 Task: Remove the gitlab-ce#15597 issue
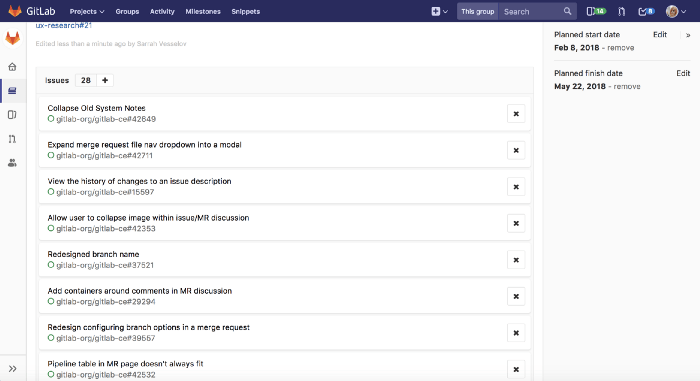[516, 187]
